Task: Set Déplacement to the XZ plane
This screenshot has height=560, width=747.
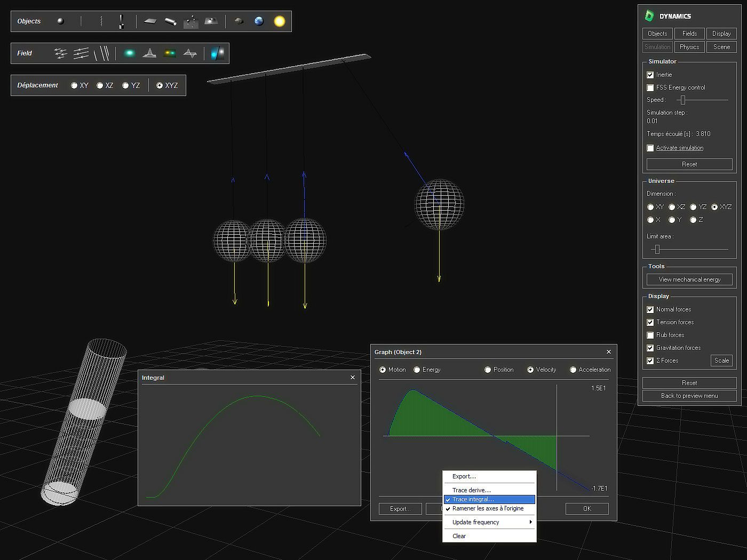Action: click(100, 85)
